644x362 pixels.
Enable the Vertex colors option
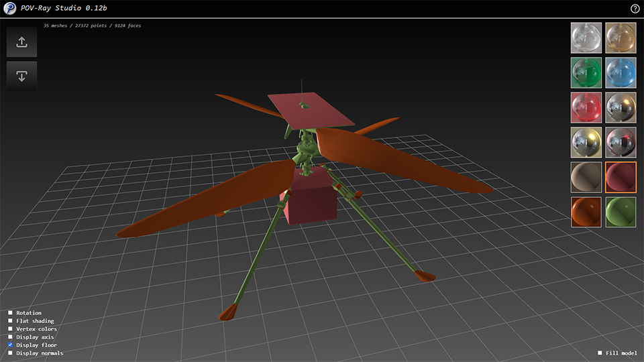point(11,329)
